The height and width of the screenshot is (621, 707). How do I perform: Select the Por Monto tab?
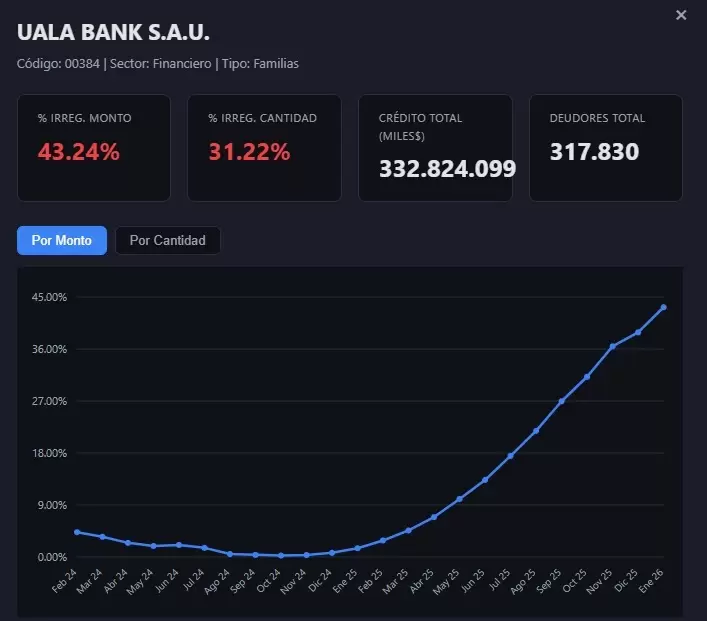[x=62, y=240]
